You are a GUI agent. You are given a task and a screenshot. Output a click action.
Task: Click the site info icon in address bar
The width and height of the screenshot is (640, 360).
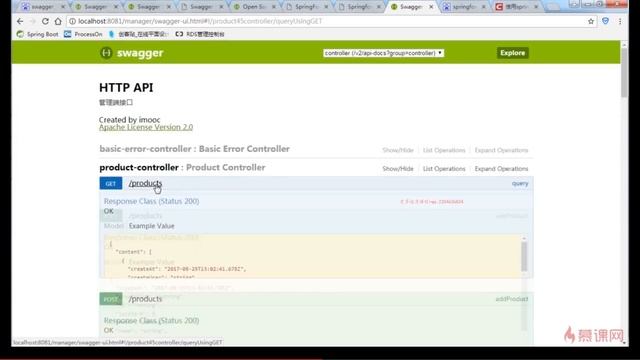pos(72,21)
